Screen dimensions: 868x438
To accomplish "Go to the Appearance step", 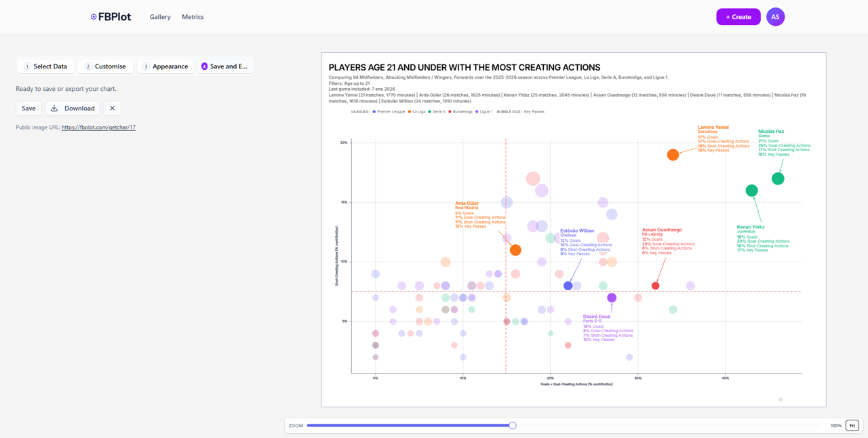I will point(165,66).
